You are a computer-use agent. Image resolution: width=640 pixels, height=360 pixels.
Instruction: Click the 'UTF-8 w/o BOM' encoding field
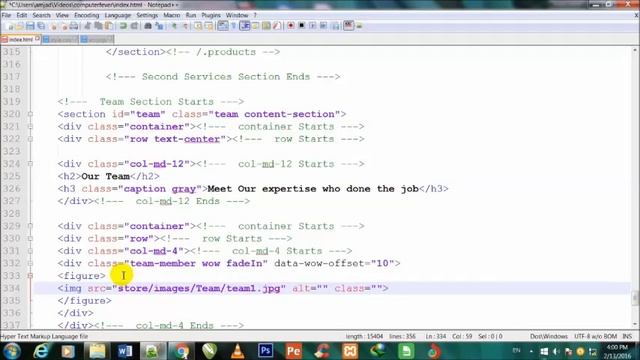coord(595,336)
